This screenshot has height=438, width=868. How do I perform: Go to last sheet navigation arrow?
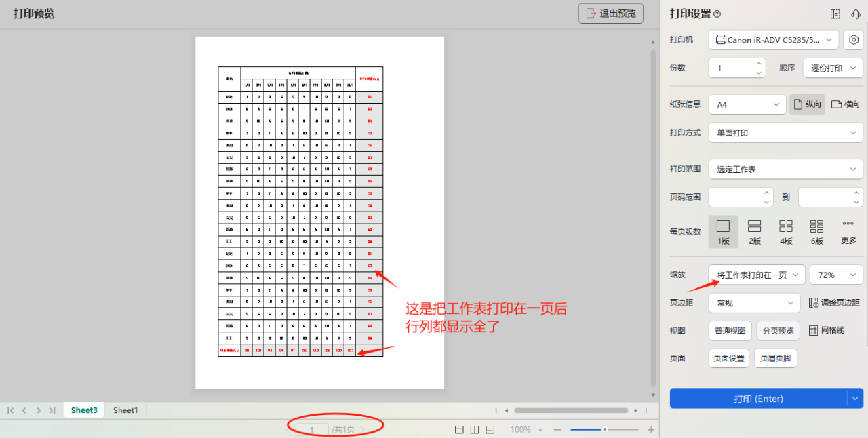point(52,410)
